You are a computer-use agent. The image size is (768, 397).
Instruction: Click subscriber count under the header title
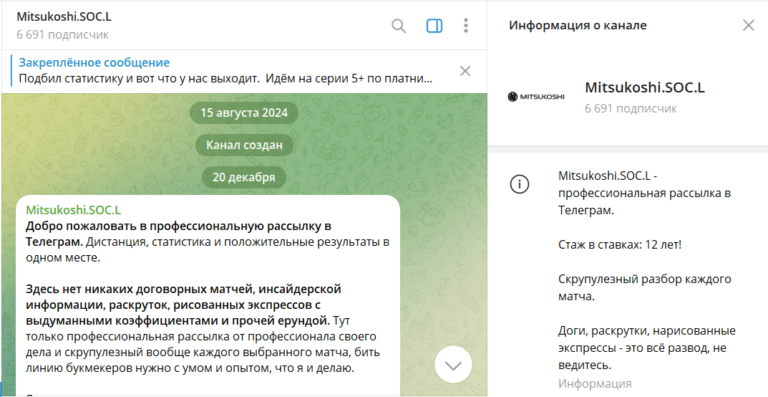pos(63,35)
